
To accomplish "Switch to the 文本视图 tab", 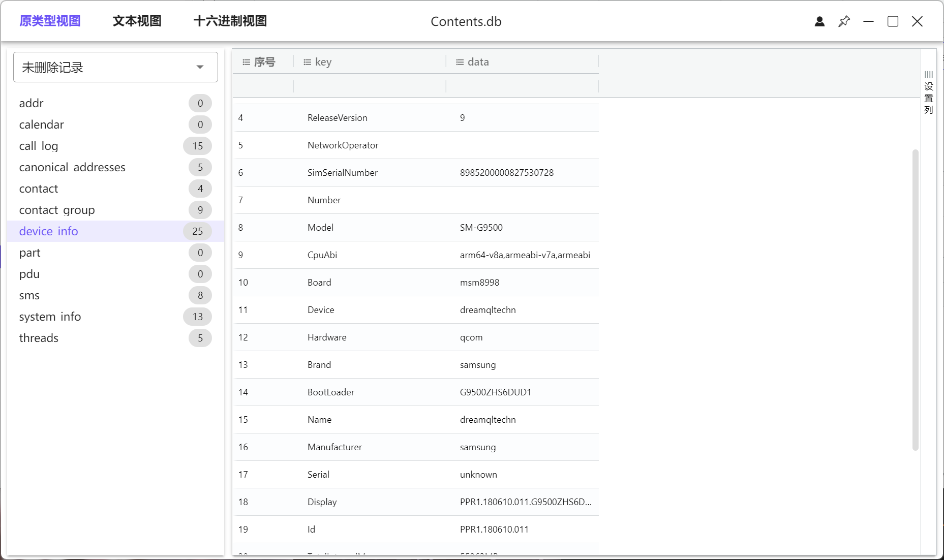I will point(137,21).
